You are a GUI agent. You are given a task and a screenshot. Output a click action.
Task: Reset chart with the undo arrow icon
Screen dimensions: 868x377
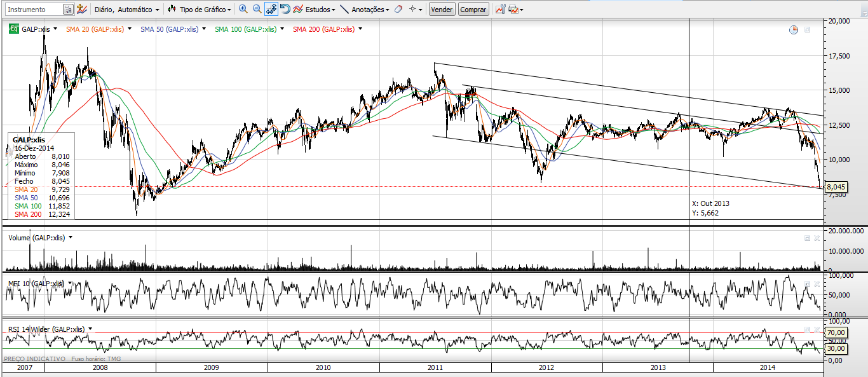click(285, 10)
